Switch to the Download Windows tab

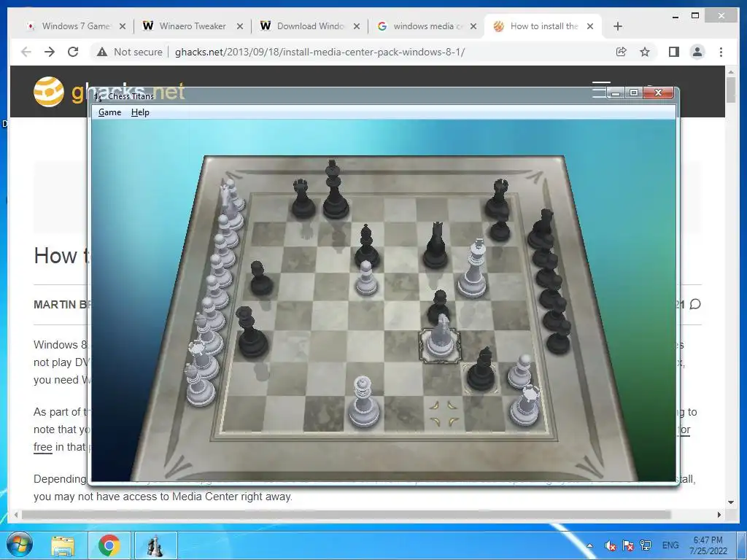click(309, 26)
